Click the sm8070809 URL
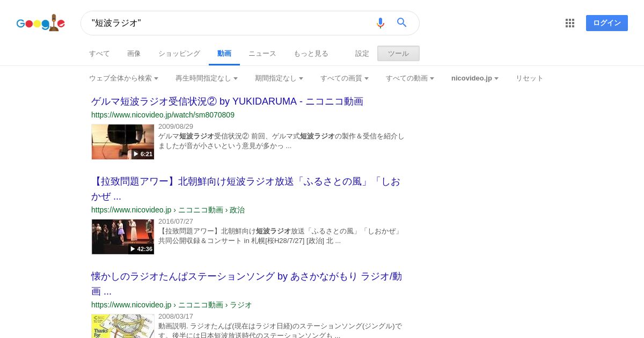Image resolution: width=644 pixels, height=338 pixels. (x=163, y=115)
